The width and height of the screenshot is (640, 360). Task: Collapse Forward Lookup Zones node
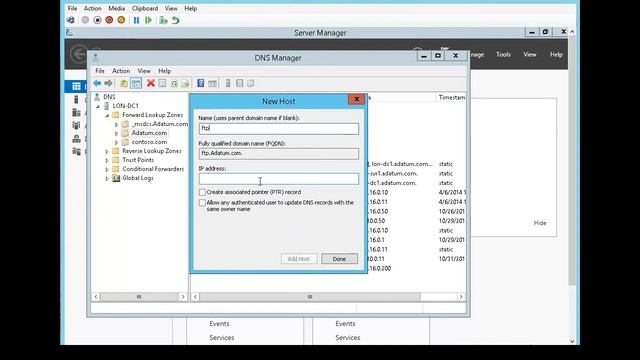tap(107, 115)
